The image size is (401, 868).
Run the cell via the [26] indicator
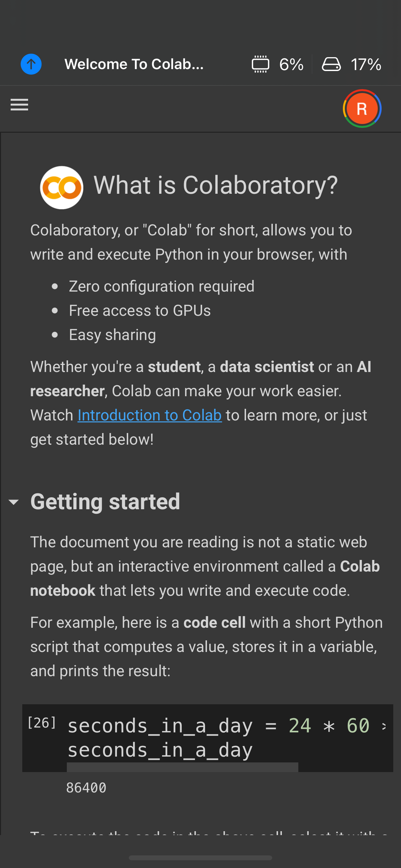tap(41, 723)
